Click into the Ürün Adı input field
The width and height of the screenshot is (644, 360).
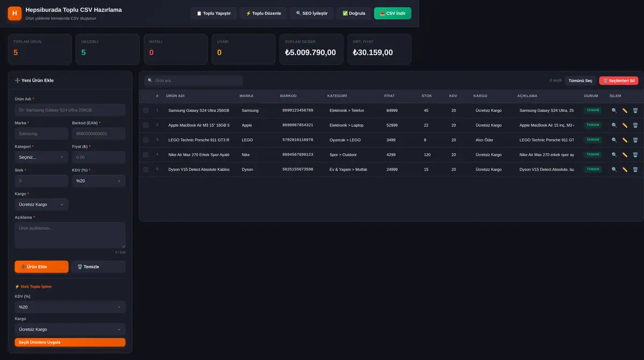(70, 110)
